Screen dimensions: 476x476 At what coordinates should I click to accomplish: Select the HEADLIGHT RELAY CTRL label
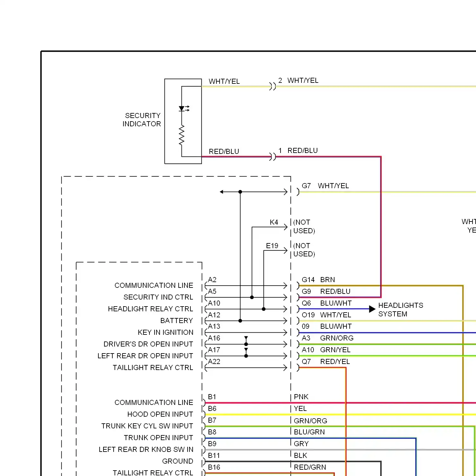click(x=150, y=309)
